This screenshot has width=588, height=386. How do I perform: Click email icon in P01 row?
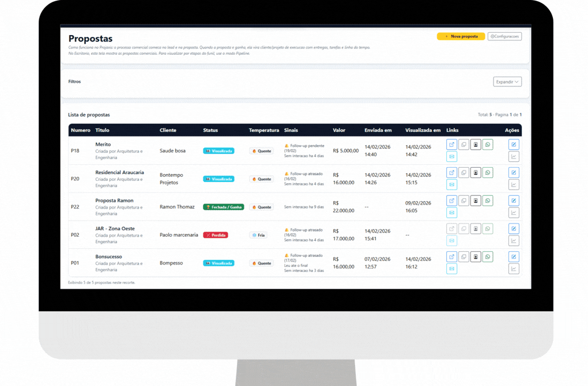[x=451, y=269]
